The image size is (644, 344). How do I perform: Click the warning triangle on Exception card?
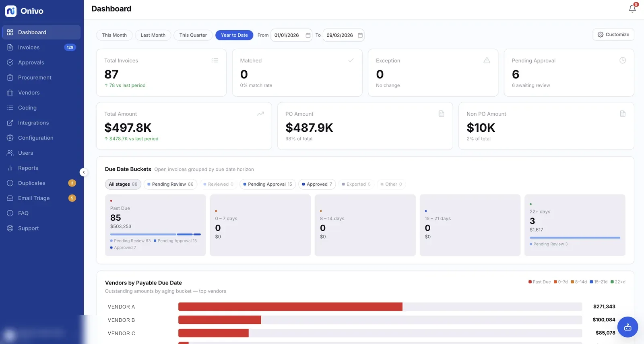[487, 60]
